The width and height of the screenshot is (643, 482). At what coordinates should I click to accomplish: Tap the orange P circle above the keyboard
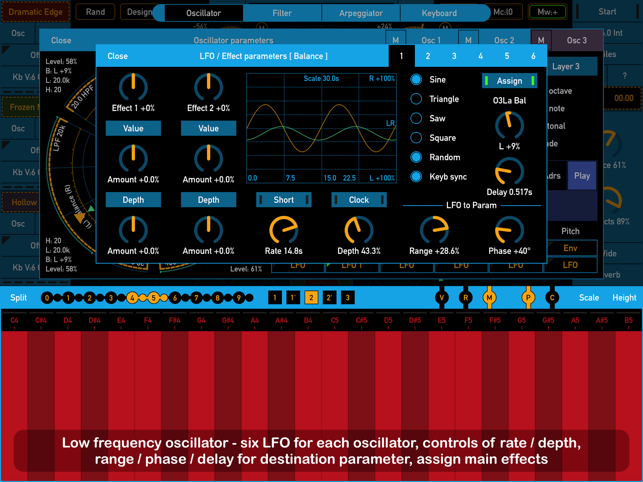point(528,297)
